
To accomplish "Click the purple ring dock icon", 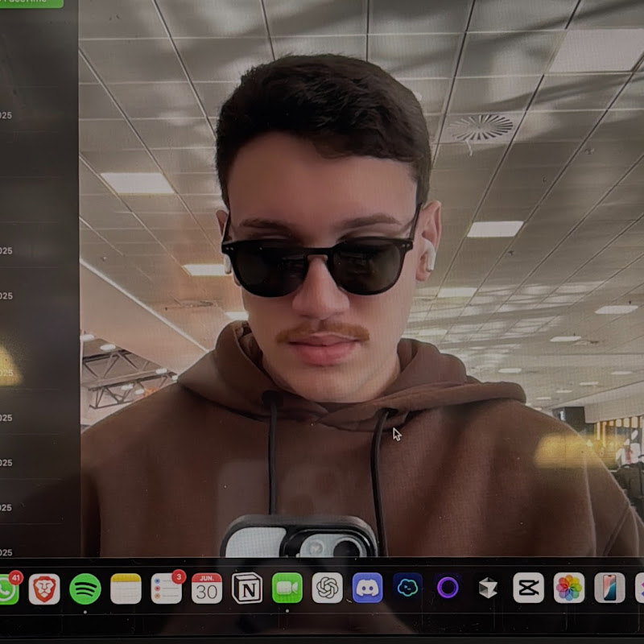I will coord(448,588).
